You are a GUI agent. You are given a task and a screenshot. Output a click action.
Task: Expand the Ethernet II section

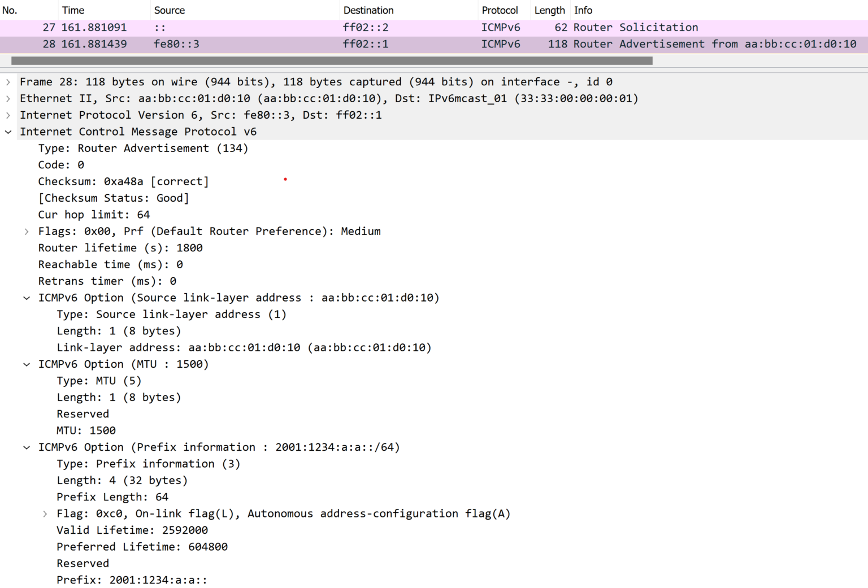click(x=8, y=98)
